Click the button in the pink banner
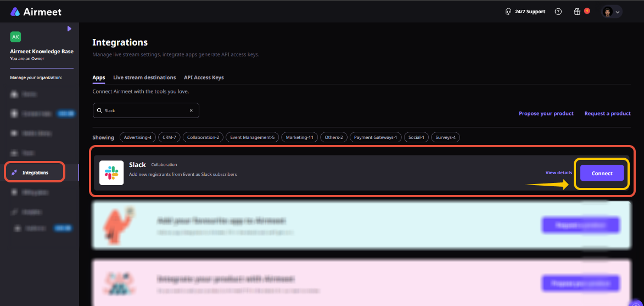This screenshot has height=306, width=644. click(580, 283)
